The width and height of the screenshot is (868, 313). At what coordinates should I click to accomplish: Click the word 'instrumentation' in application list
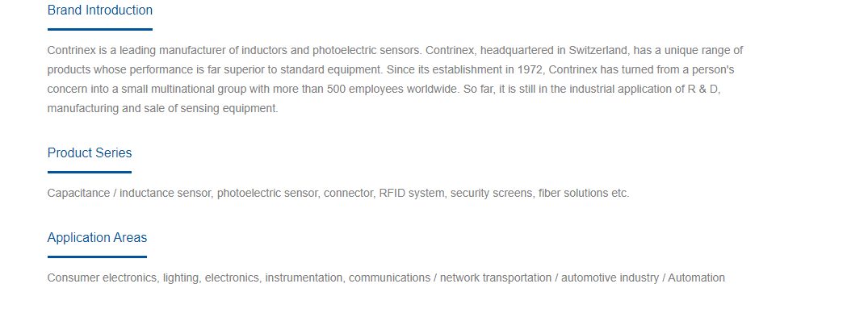[x=304, y=278]
